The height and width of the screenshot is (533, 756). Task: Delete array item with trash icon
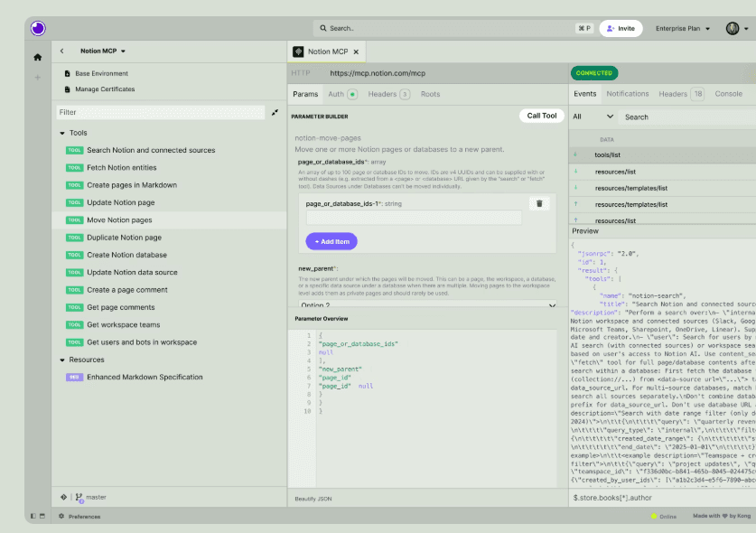point(539,203)
